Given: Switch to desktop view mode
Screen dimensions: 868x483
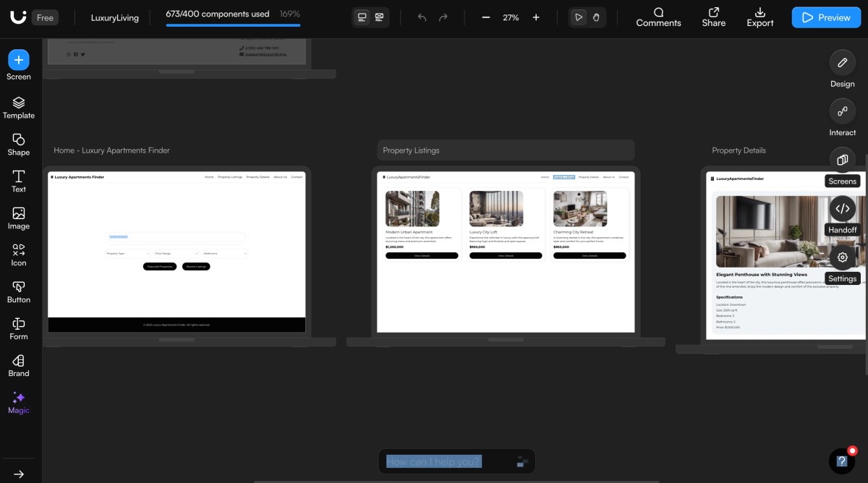Looking at the screenshot, I should tap(362, 17).
